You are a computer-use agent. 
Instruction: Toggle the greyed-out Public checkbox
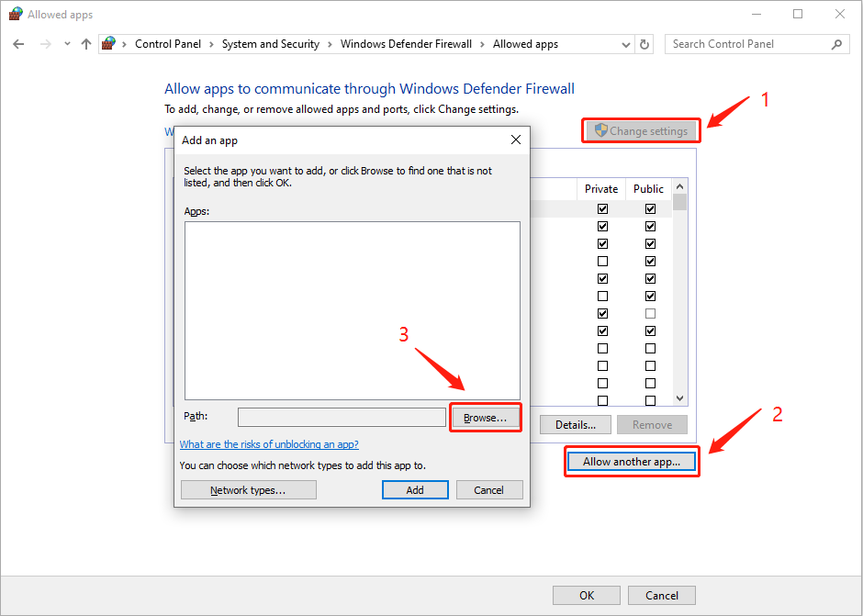point(651,314)
